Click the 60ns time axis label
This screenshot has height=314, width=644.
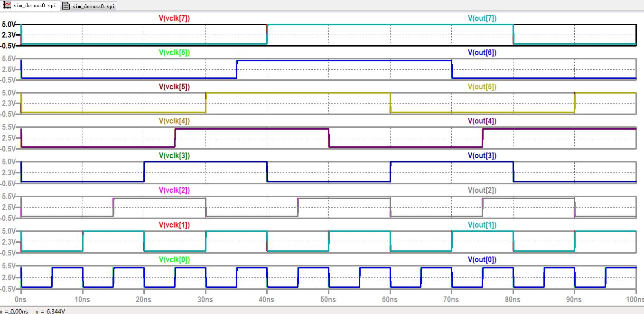tap(390, 300)
